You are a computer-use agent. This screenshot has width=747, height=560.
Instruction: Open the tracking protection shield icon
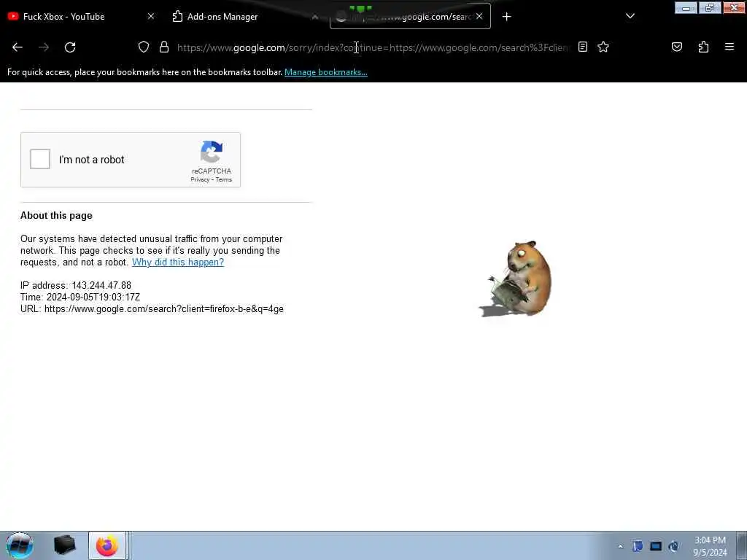click(x=144, y=47)
